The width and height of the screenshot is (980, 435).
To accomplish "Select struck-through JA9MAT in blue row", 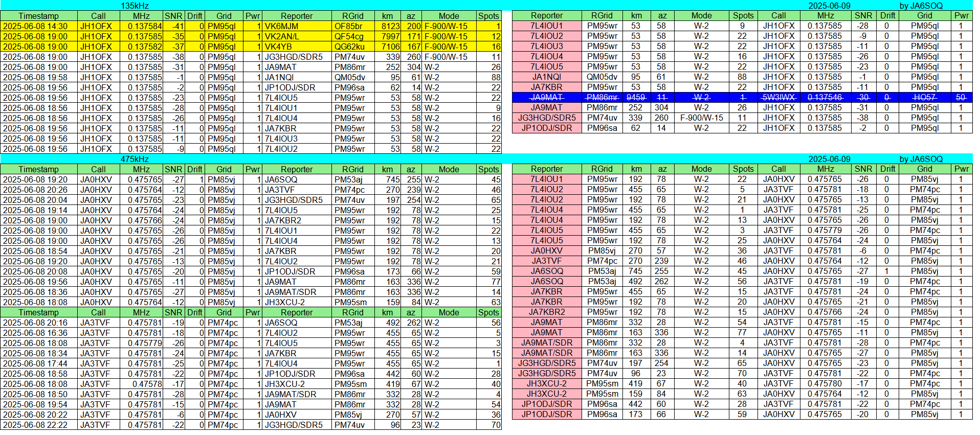I will 547,97.
